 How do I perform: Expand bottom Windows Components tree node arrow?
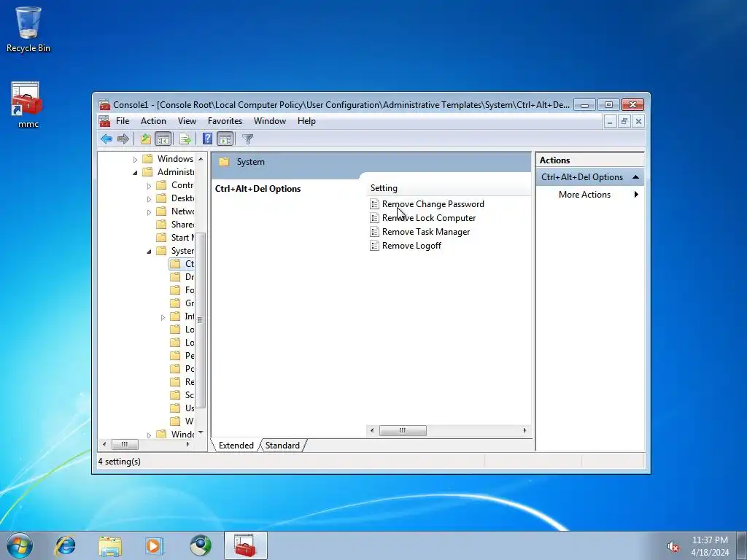149,435
